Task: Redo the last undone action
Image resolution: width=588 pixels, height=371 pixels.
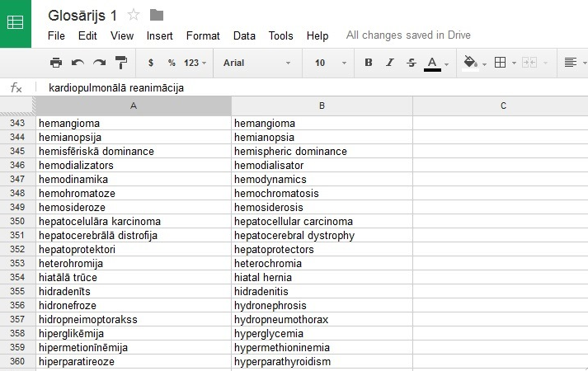Action: tap(99, 63)
